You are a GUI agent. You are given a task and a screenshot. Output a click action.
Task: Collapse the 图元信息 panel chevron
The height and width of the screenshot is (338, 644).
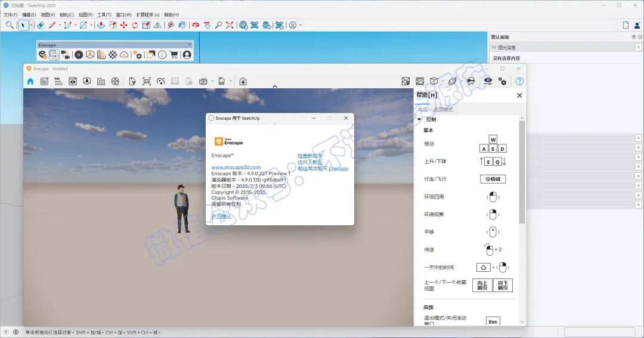click(494, 48)
